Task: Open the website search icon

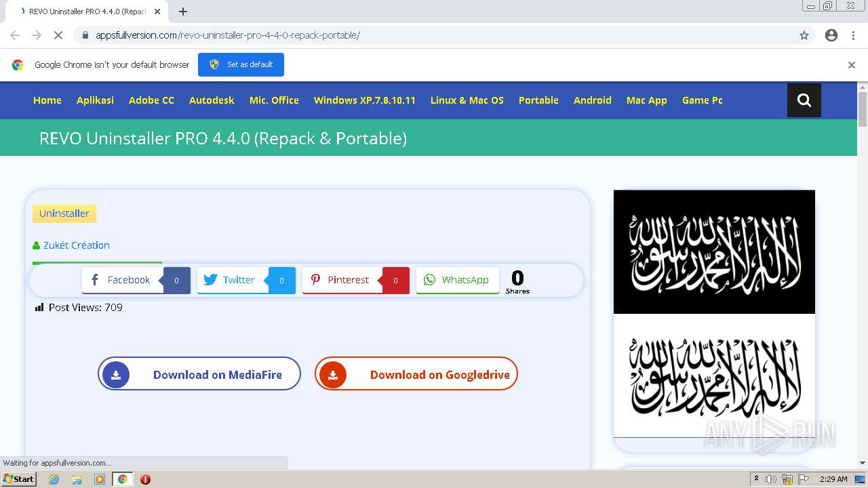Action: (804, 100)
